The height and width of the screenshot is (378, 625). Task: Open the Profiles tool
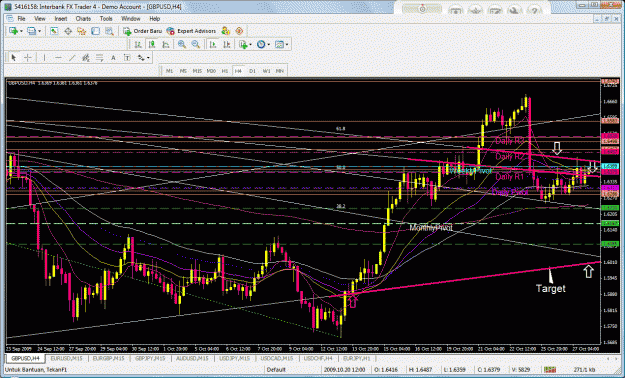tap(31, 31)
